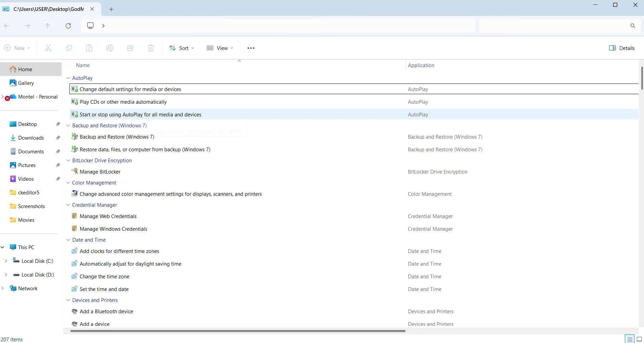Unpin Downloads from Quick access
This screenshot has width=644, height=343.
pos(58,138)
